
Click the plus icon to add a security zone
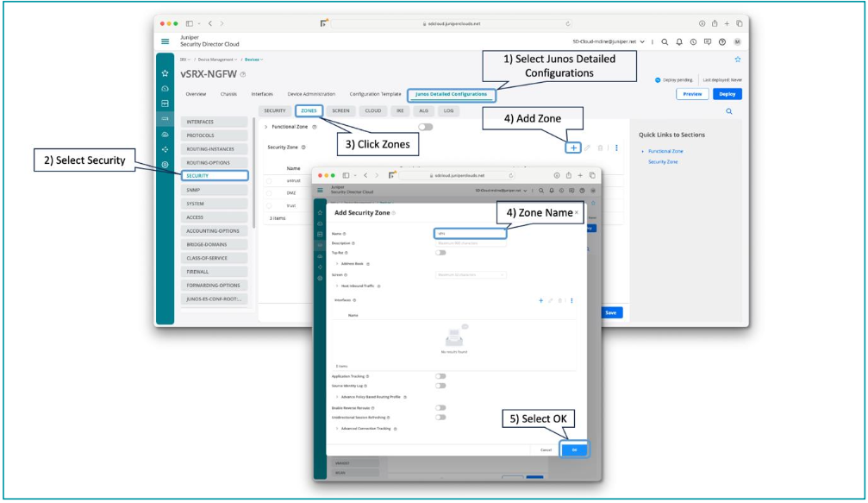click(x=573, y=148)
